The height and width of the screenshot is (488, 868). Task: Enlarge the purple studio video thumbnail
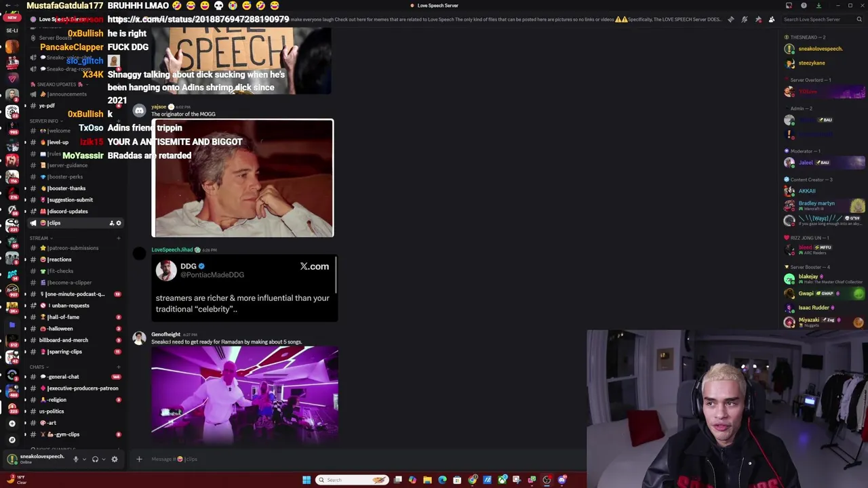point(245,394)
